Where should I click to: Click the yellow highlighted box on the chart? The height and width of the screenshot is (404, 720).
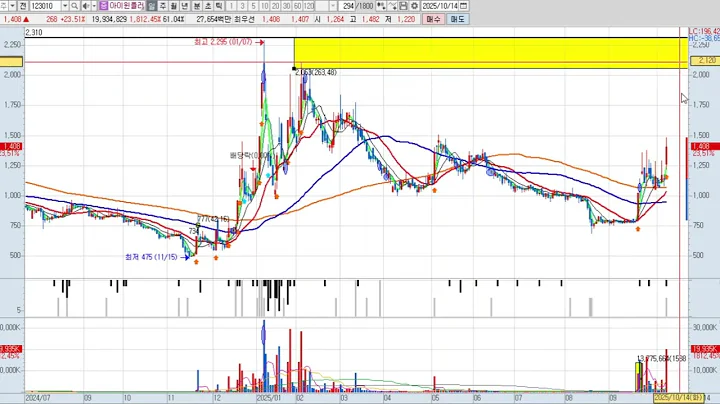(490, 53)
